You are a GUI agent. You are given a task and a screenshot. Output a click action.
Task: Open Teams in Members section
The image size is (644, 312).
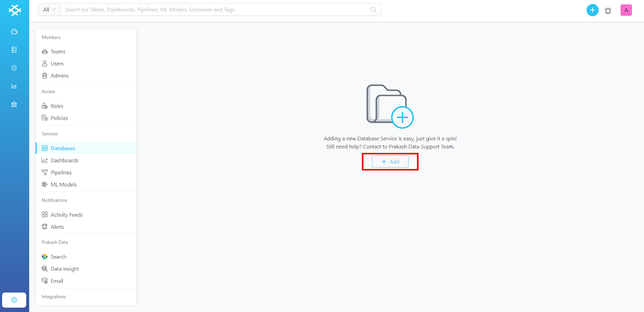pos(58,52)
